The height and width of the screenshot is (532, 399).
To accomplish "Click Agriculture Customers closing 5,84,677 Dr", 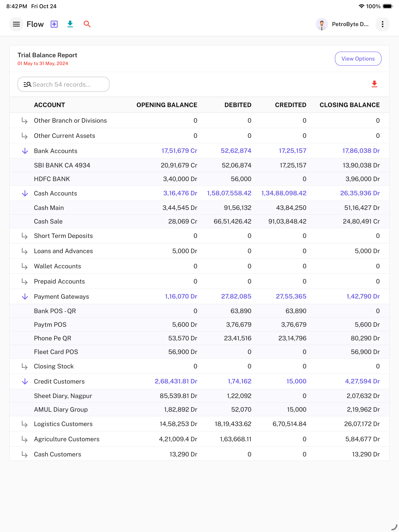I will tap(362, 439).
